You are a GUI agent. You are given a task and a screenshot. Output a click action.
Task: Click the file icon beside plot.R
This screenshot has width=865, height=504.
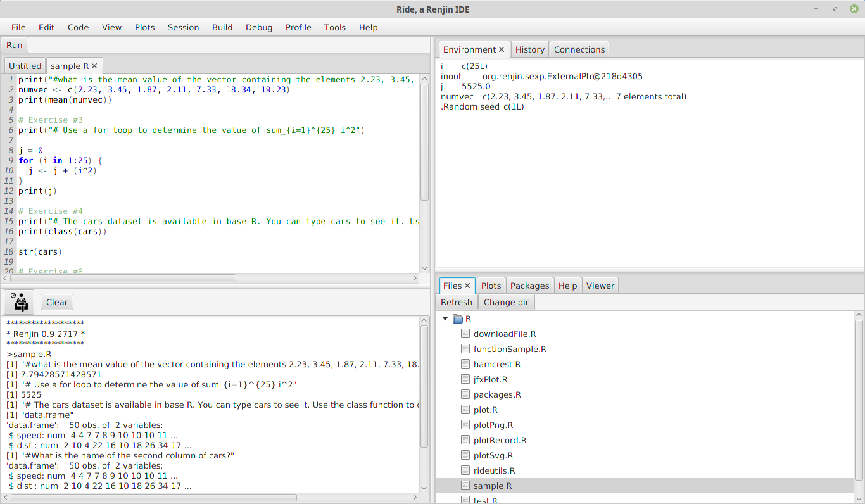[x=465, y=410]
